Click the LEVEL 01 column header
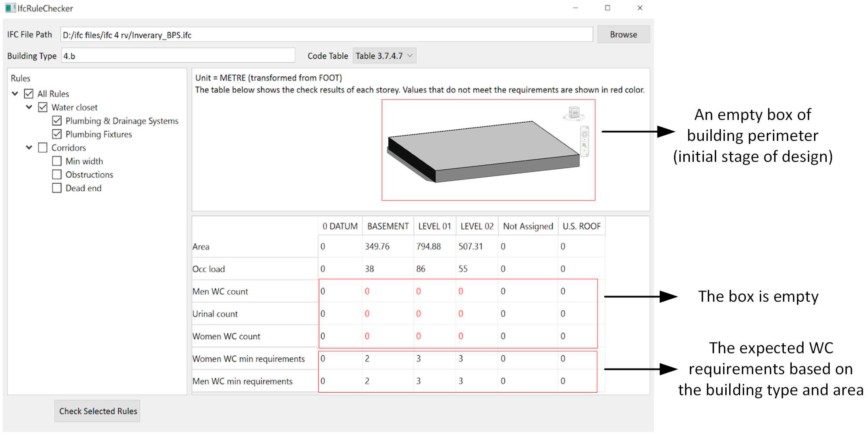This screenshot has height=437, width=868. pyautogui.click(x=434, y=226)
